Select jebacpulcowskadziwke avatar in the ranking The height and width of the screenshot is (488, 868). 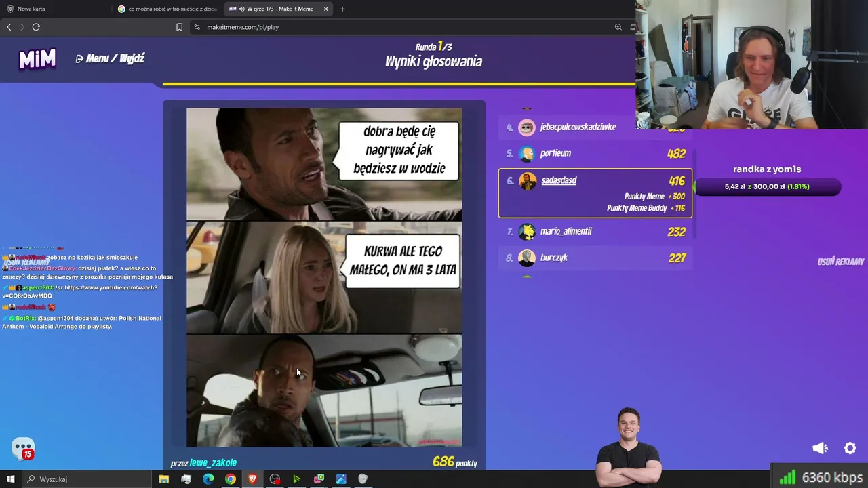527,127
